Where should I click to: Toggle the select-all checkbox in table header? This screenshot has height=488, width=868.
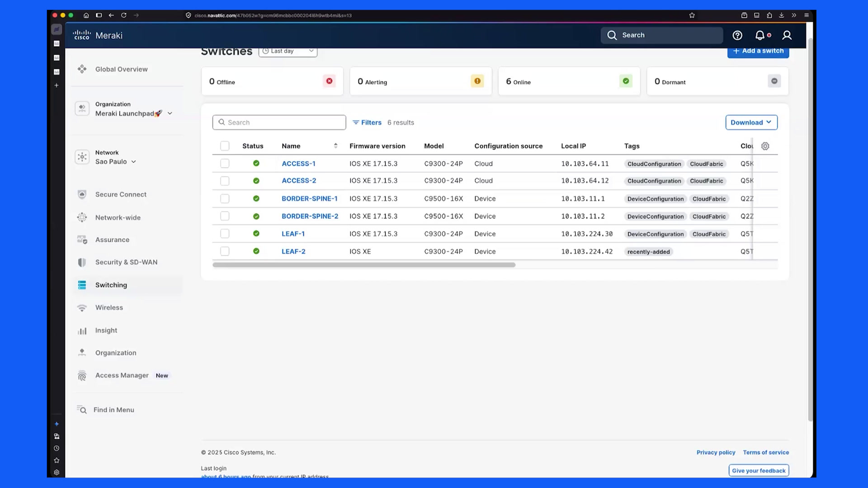click(x=225, y=146)
